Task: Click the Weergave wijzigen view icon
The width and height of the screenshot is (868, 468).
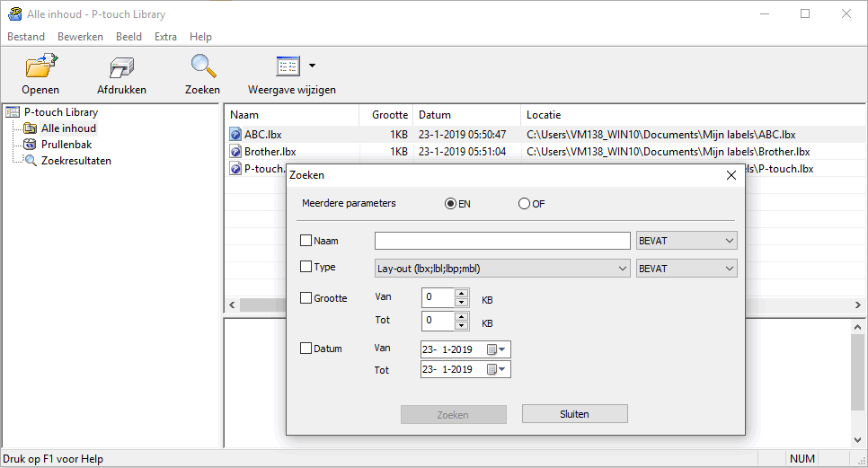Action: (288, 66)
